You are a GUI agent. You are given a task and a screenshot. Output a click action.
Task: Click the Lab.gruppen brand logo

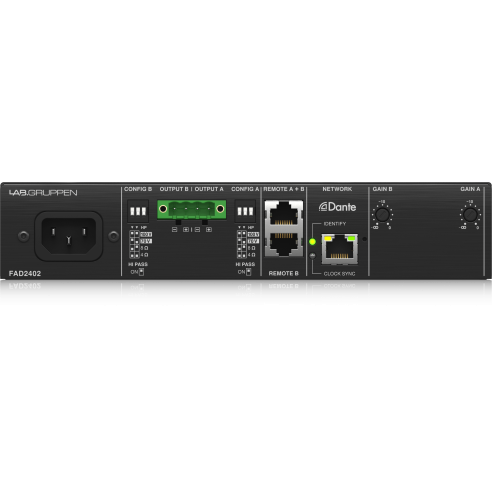click(x=43, y=193)
